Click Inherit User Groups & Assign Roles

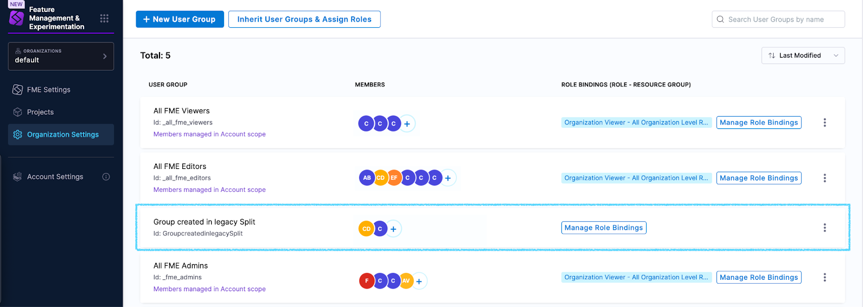pyautogui.click(x=304, y=19)
